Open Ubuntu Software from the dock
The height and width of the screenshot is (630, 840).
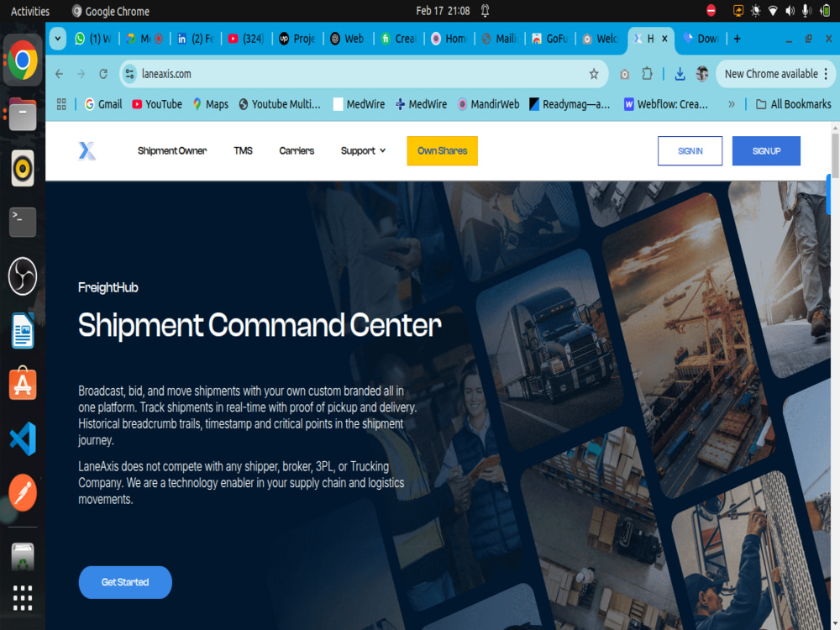tap(23, 384)
